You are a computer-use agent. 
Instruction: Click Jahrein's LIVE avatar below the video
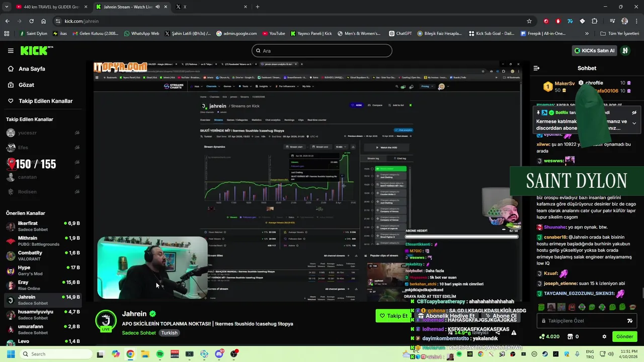tap(106, 321)
